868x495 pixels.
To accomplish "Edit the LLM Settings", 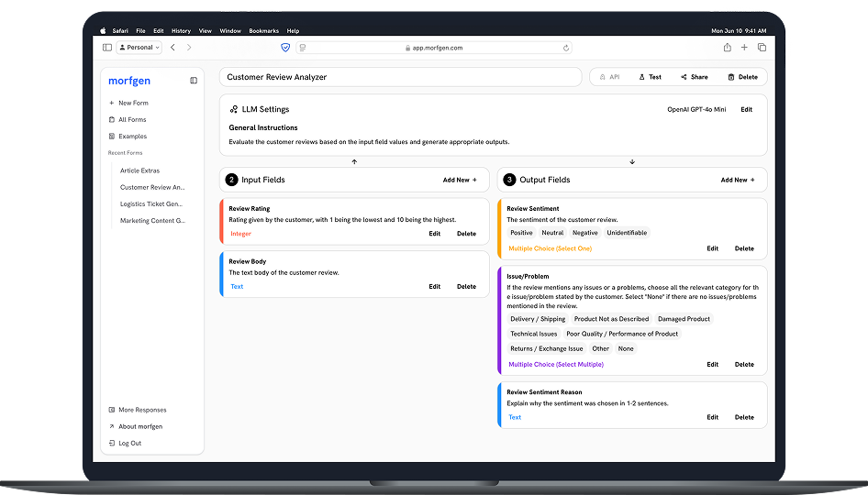I will tap(746, 109).
